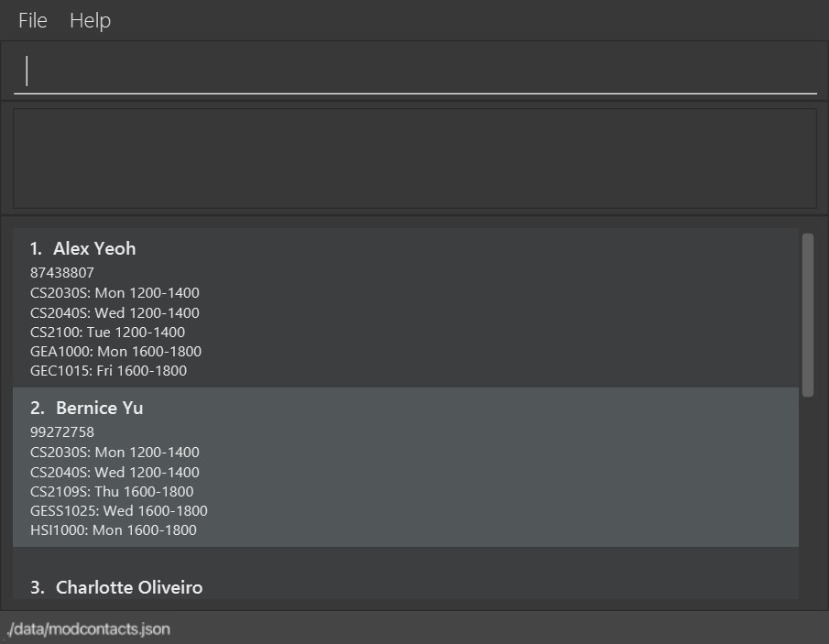This screenshot has width=829, height=644.
Task: Click Alex's CS2030S Mon 1200-1400 entry
Action: pos(115,293)
